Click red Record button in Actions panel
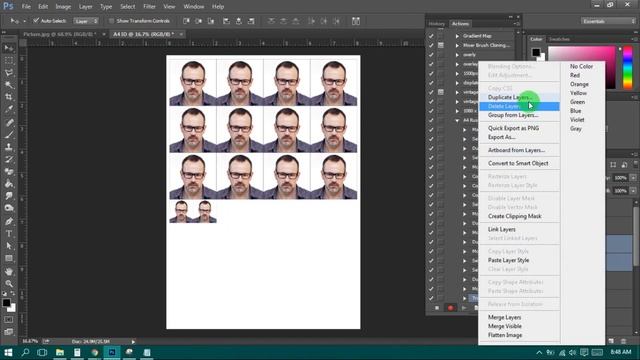 click(x=450, y=308)
